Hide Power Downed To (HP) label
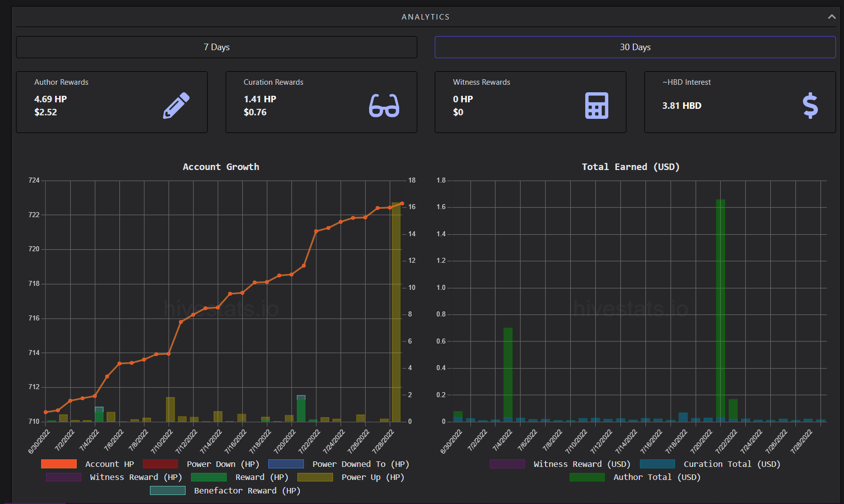Image resolution: width=844 pixels, height=504 pixels. click(x=361, y=464)
